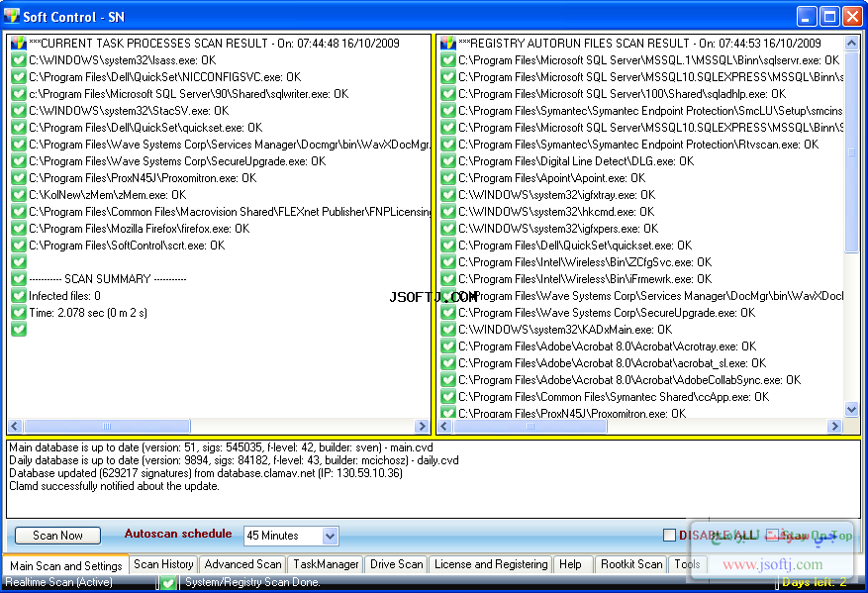Click 'Clamd successfully notified about the update.' text
Screen dimensions: 868x593
click(x=114, y=486)
